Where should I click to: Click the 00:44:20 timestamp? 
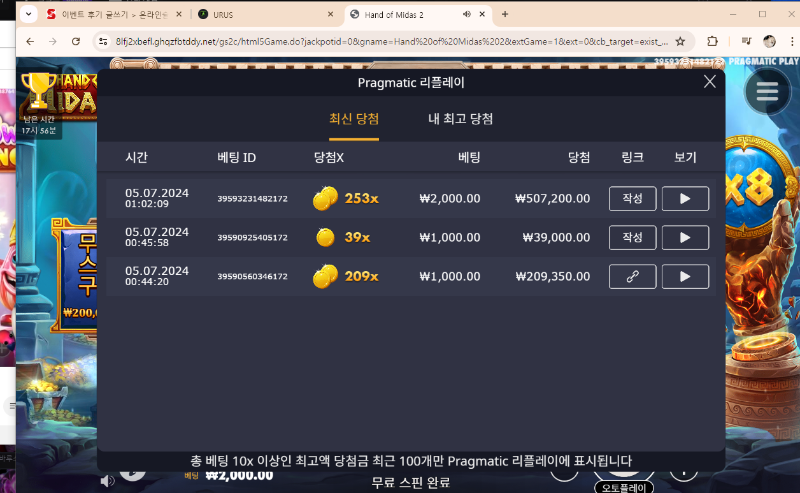(x=146, y=282)
